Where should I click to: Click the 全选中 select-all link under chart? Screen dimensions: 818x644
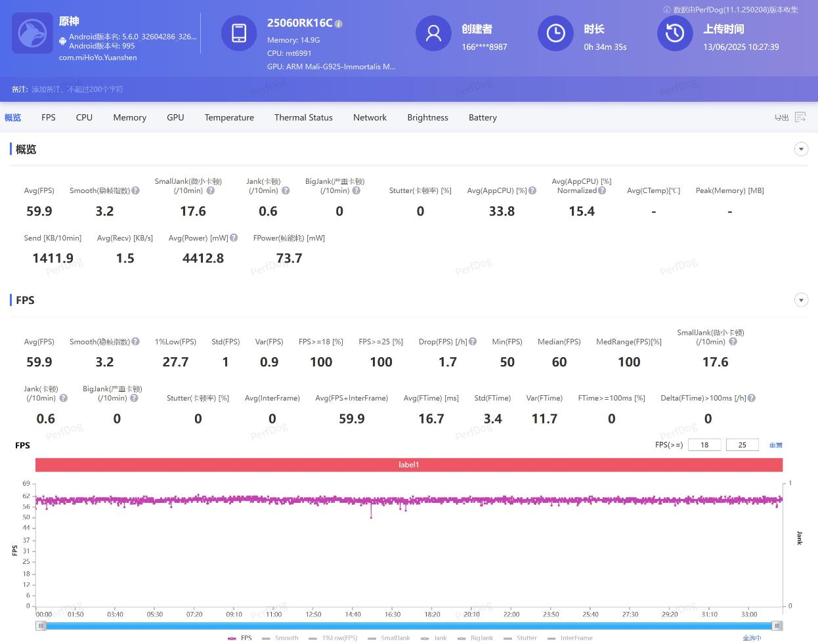click(752, 637)
